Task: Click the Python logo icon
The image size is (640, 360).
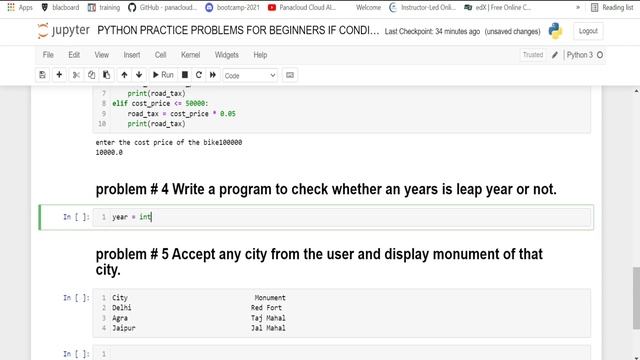Action: tap(555, 31)
